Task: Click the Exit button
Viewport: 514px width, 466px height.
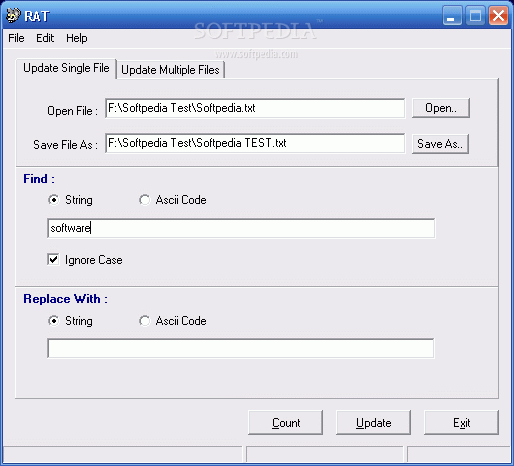Action: click(461, 423)
